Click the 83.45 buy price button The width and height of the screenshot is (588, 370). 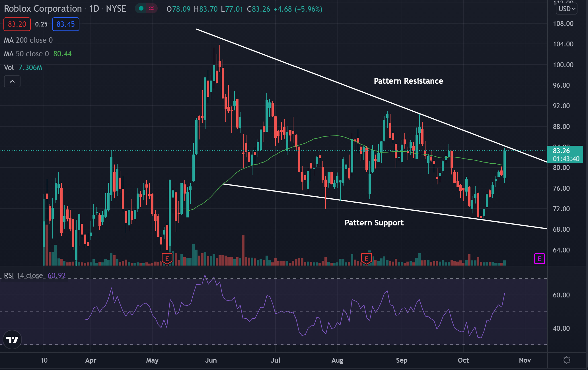(66, 24)
